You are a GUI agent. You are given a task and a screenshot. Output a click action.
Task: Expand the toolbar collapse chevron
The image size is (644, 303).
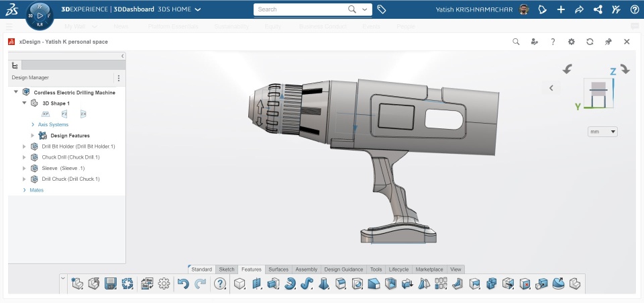tap(63, 278)
